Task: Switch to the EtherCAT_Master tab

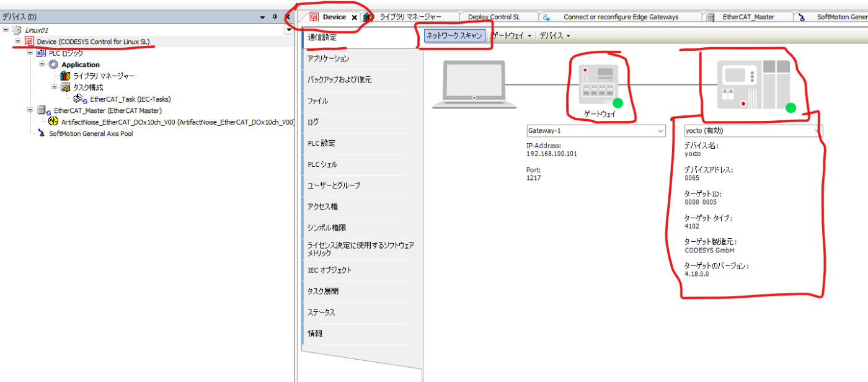Action: [x=748, y=17]
